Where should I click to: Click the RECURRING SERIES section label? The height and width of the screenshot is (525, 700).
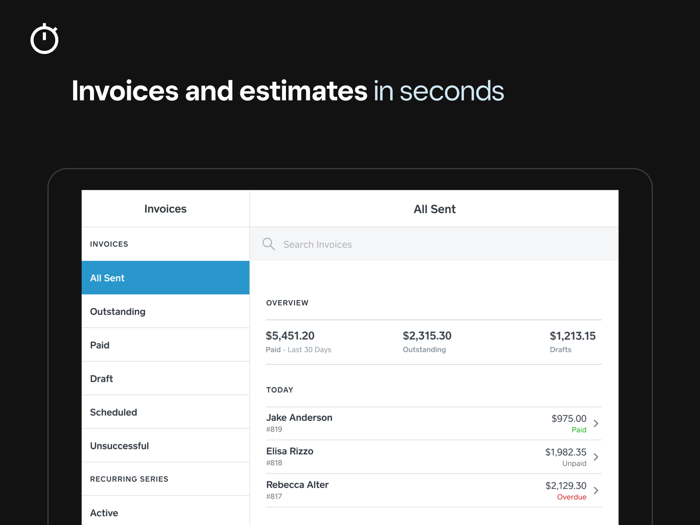129,479
